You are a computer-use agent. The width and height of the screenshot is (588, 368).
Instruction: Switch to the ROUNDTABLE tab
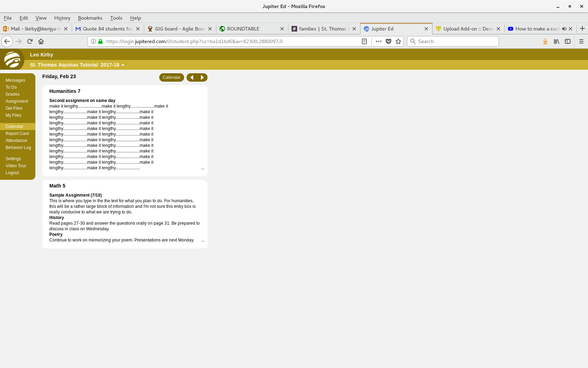coord(252,29)
